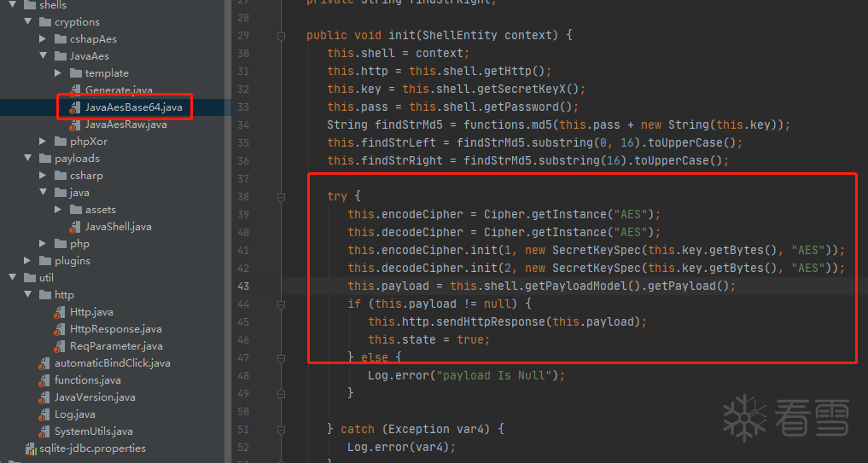Click the JavaVersion.java file icon
Viewport: 868px width, 463px height.
[45, 398]
